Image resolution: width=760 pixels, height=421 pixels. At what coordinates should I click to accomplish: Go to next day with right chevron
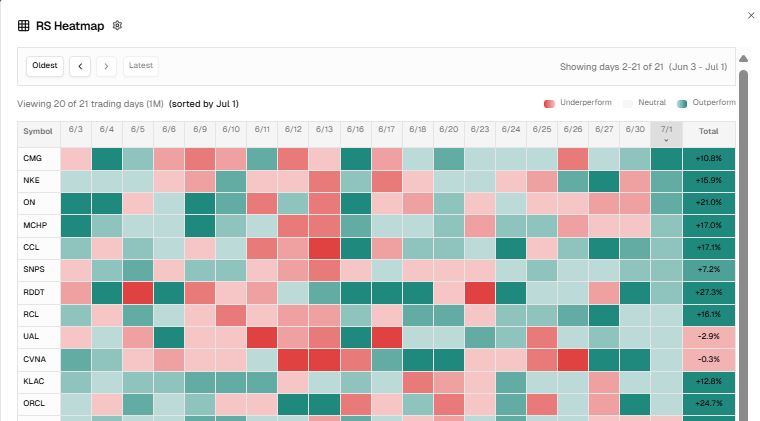pos(106,66)
